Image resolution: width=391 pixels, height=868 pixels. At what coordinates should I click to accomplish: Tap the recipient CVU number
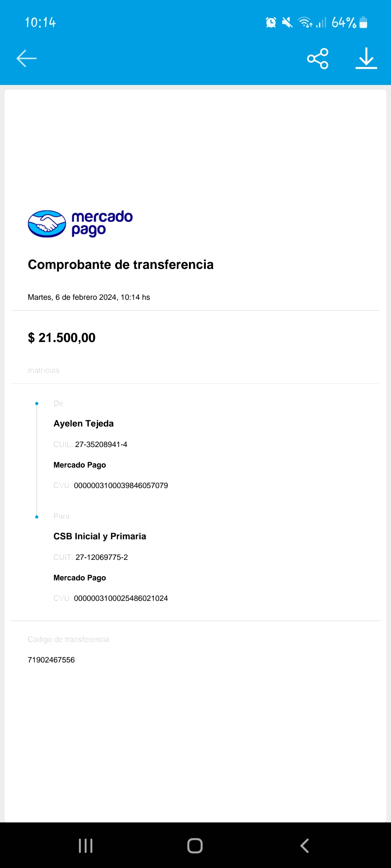coord(121,598)
